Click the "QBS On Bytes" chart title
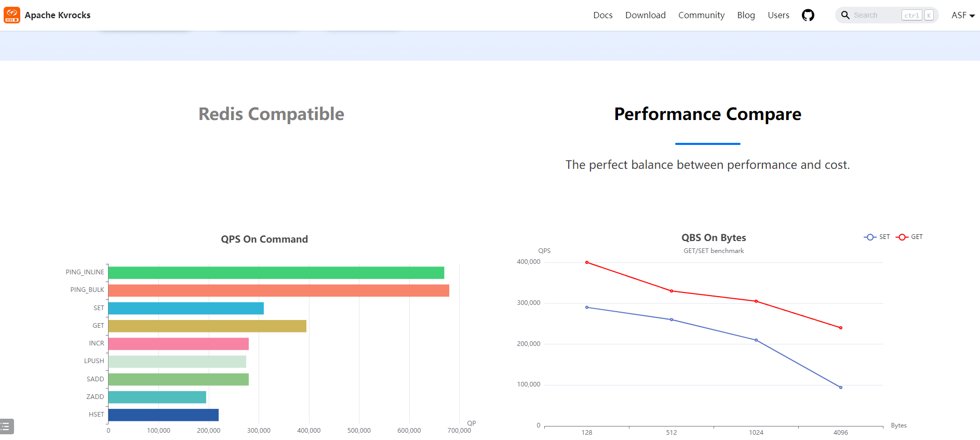Image resolution: width=980 pixels, height=440 pixels. 714,237
